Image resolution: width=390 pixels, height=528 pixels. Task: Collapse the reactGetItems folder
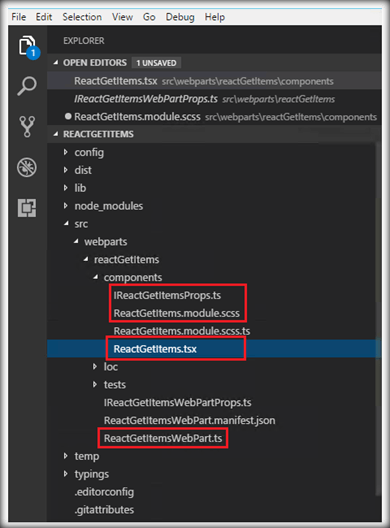click(86, 259)
